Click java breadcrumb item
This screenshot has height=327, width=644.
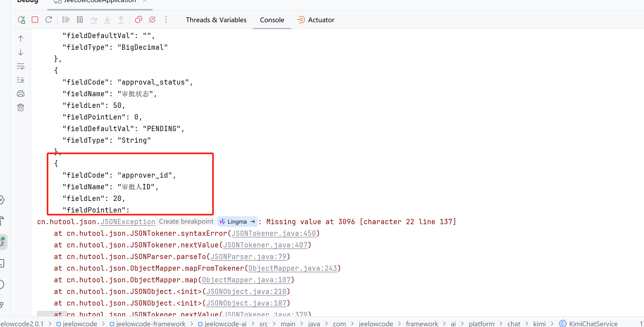pyautogui.click(x=314, y=324)
